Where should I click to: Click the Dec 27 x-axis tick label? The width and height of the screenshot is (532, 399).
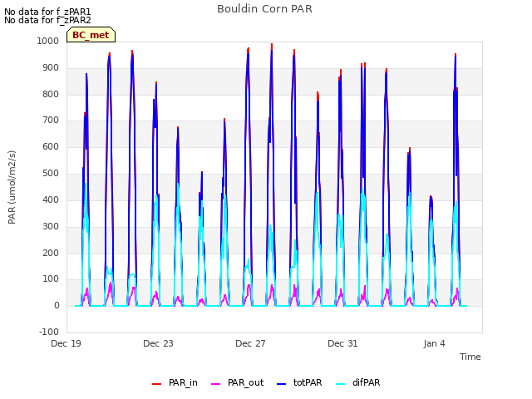point(250,343)
